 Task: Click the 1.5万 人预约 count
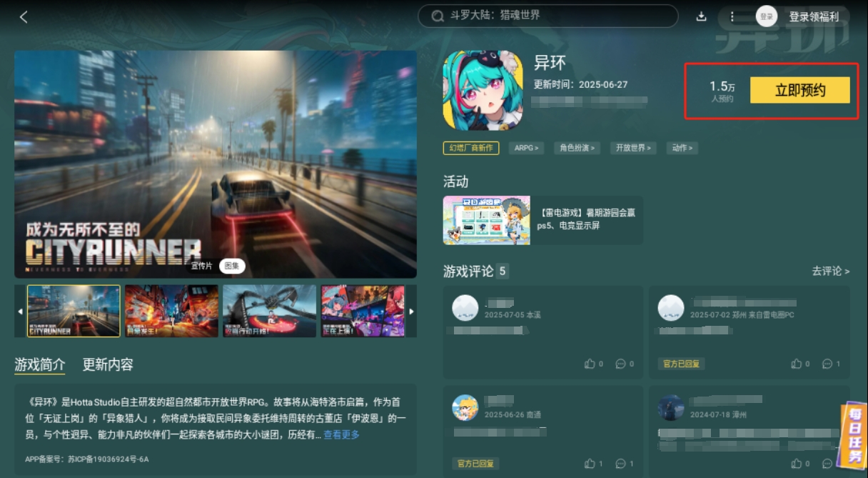(722, 91)
